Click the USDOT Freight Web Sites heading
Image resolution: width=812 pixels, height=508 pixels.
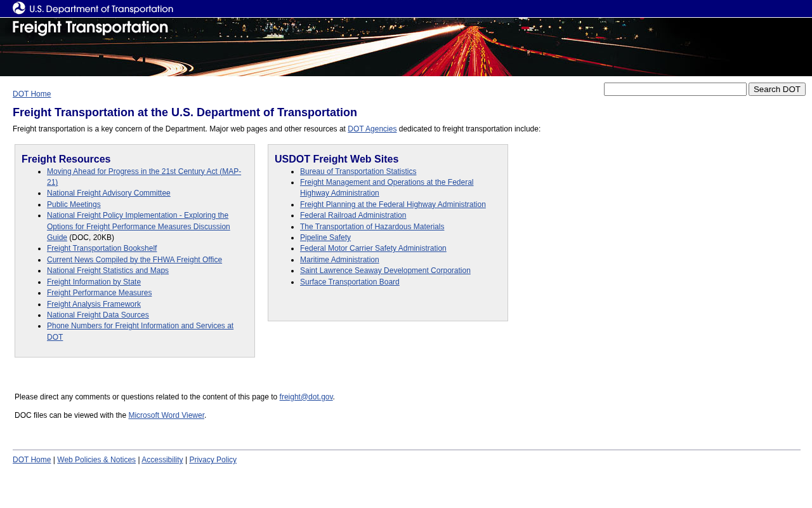pyautogui.click(x=337, y=159)
